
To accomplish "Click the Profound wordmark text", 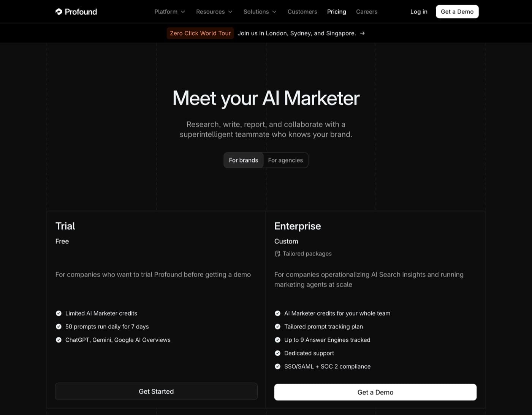I will point(81,12).
